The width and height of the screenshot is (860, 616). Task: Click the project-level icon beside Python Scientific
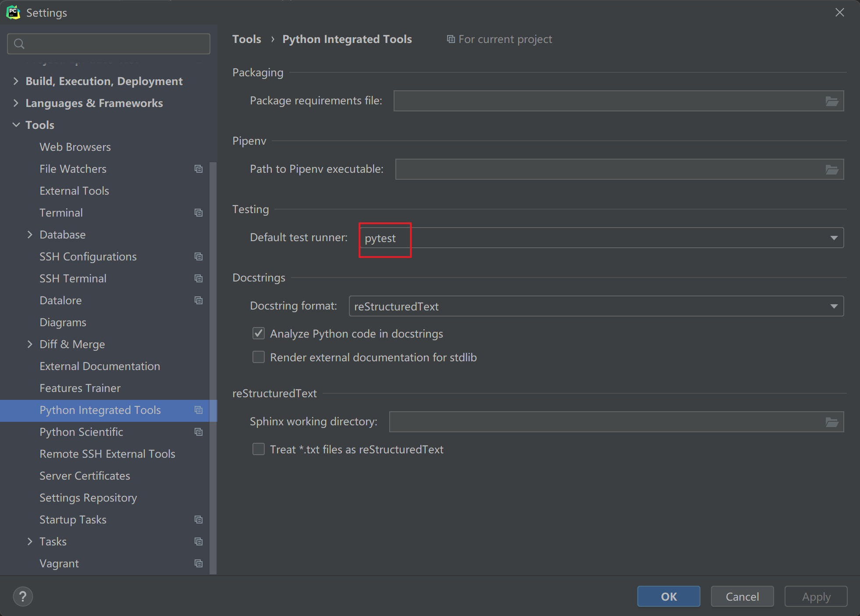point(199,432)
